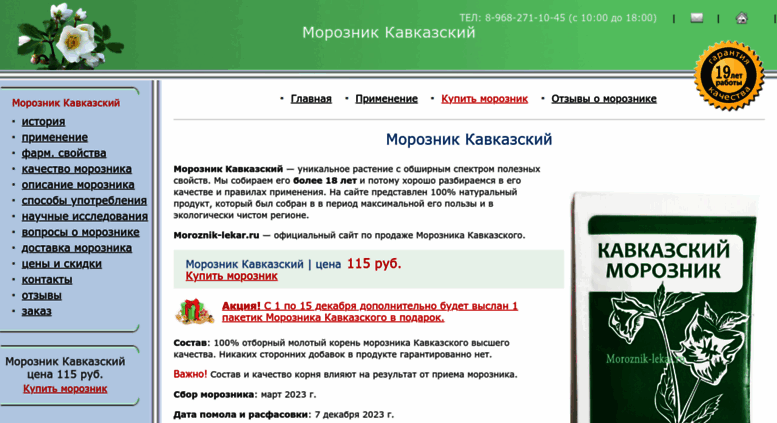The height and width of the screenshot is (423, 777).
Task: Click the red Важно! warning text
Action: pos(190,374)
